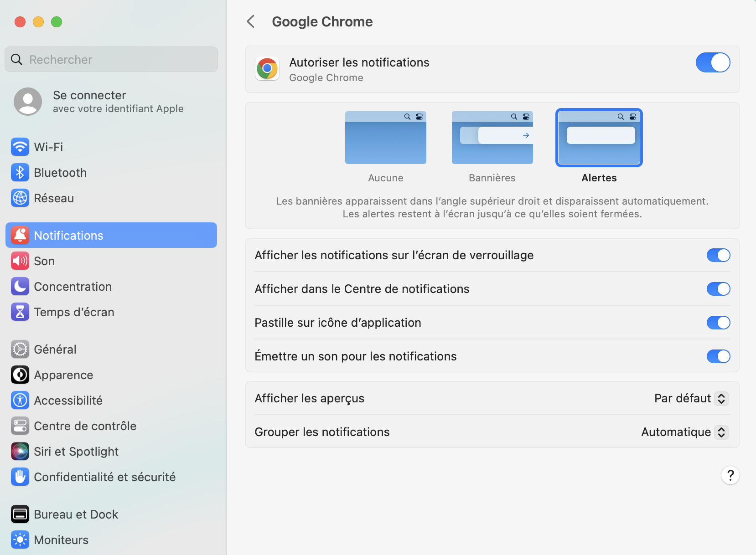Select the Bannières notification style

pos(492,138)
